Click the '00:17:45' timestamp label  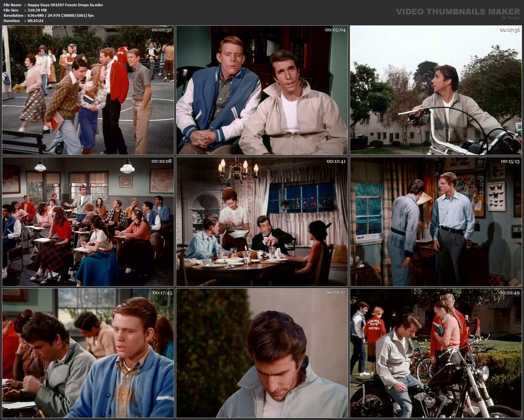click(162, 293)
